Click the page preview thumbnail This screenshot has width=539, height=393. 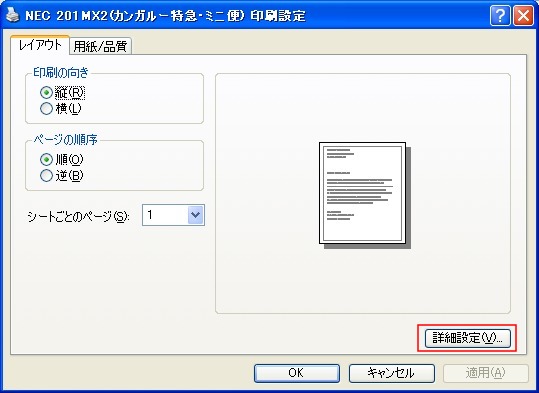pyautogui.click(x=365, y=195)
